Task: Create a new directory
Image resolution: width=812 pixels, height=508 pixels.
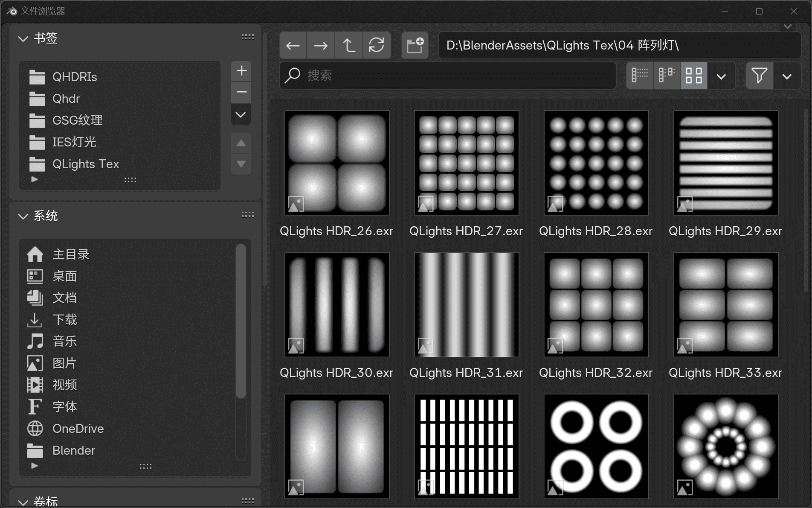Action: (415, 45)
